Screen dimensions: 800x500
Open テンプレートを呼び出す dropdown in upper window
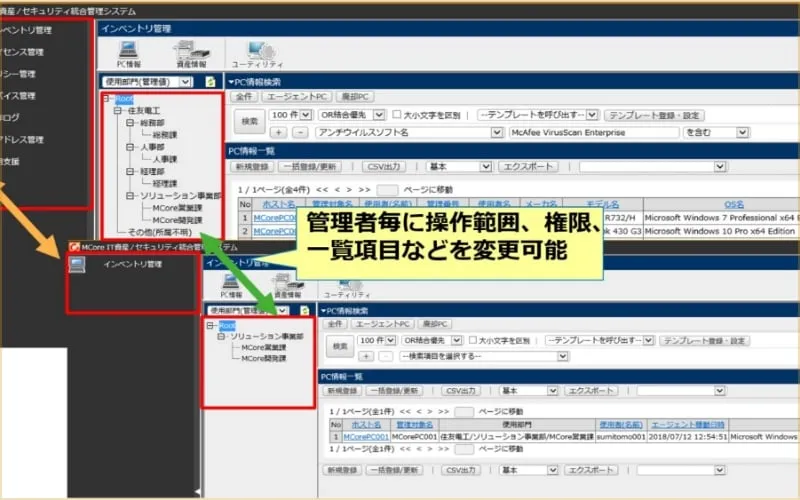point(537,115)
